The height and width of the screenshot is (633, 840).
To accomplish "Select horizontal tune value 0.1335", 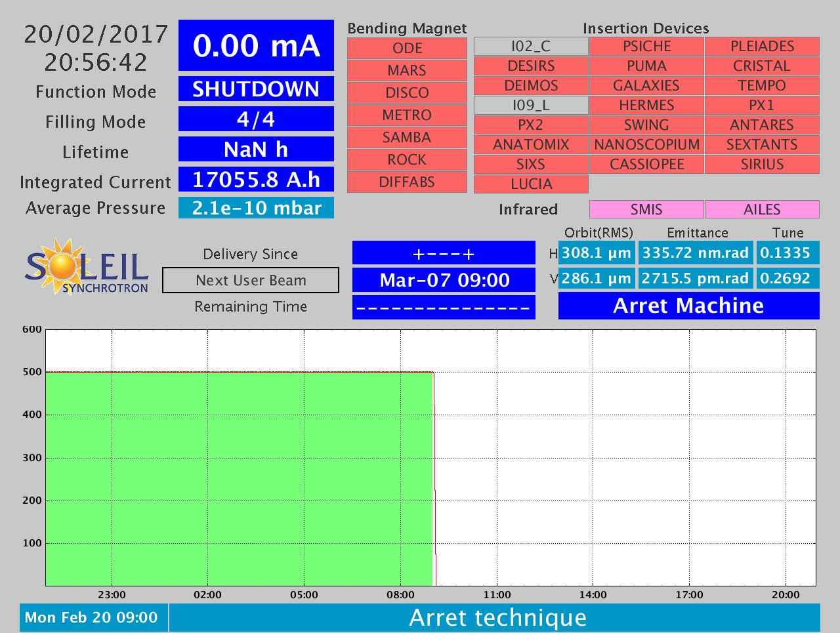I will [x=787, y=253].
